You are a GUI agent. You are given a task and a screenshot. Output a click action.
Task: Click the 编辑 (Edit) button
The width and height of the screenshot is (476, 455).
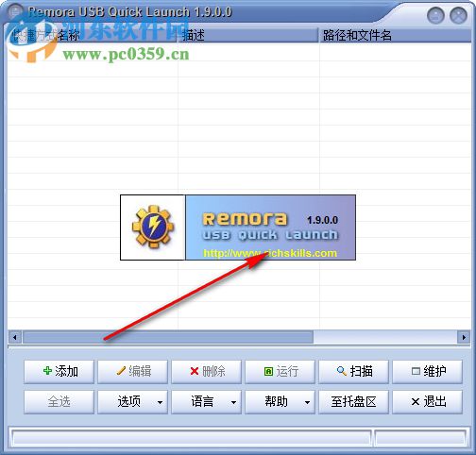132,372
